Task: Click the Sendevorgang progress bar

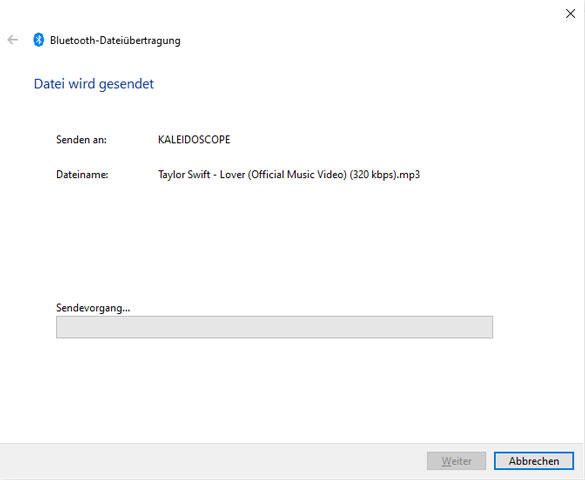Action: [274, 327]
